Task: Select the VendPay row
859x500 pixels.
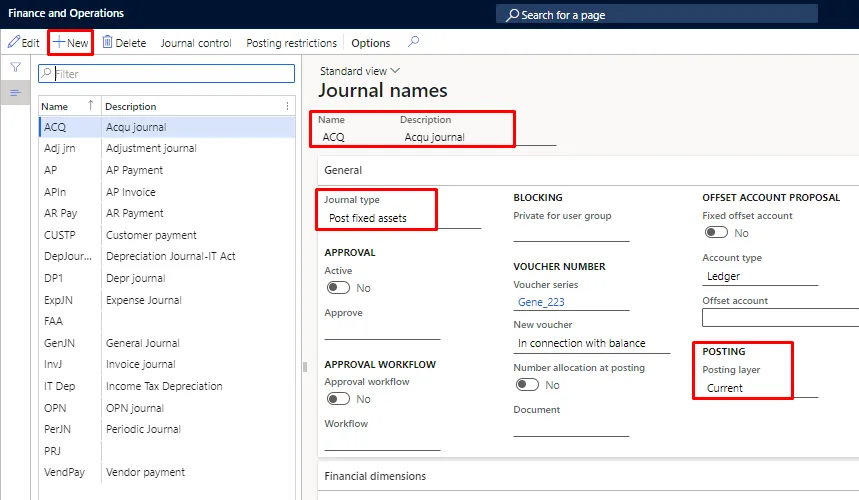Action: 167,472
